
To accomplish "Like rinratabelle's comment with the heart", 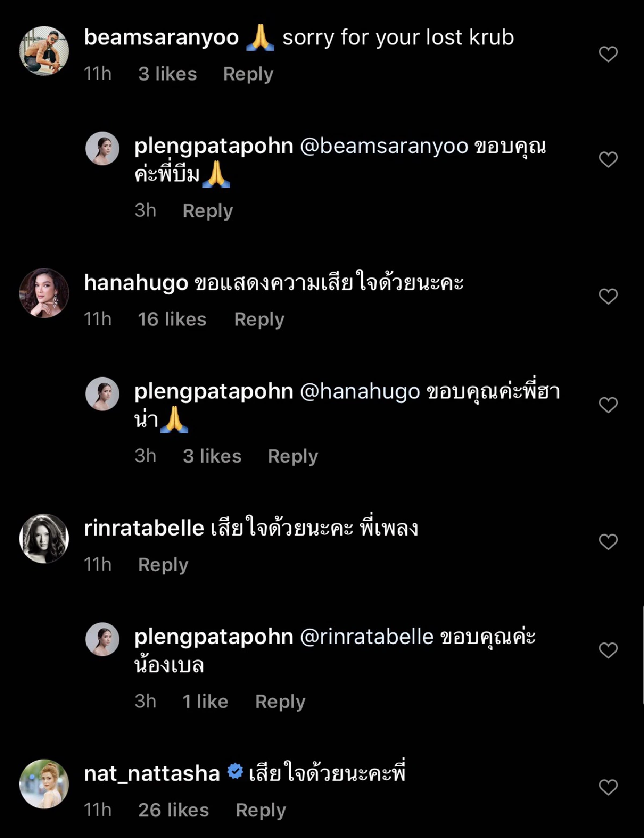I will pos(608,542).
